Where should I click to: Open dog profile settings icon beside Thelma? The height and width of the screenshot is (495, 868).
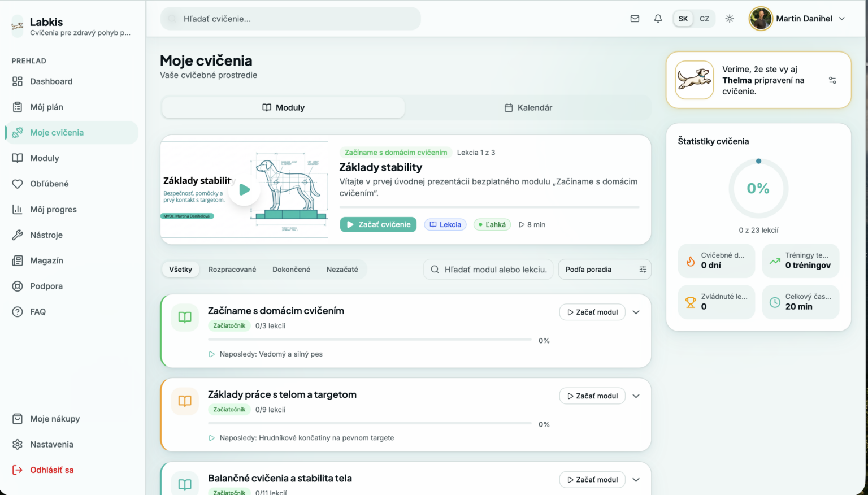pos(832,80)
